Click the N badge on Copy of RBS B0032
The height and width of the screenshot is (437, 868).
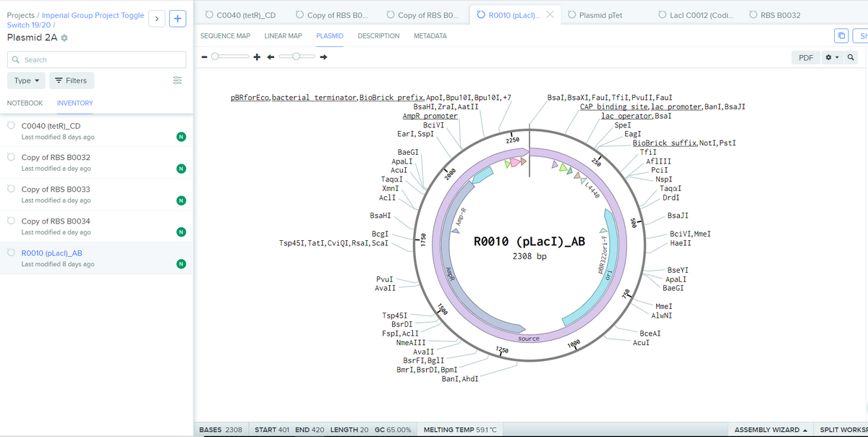pos(182,168)
